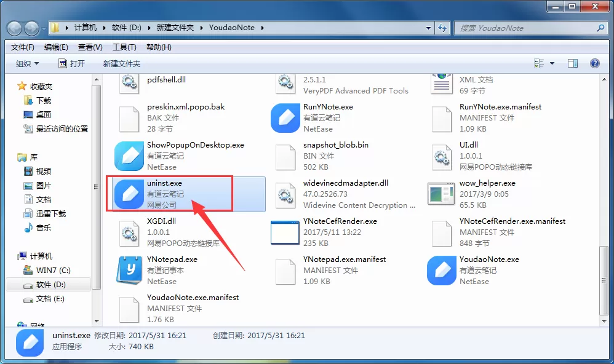614x364 pixels.
Task: Expand the arrow after 新建文件夹 in path
Action: coord(202,28)
